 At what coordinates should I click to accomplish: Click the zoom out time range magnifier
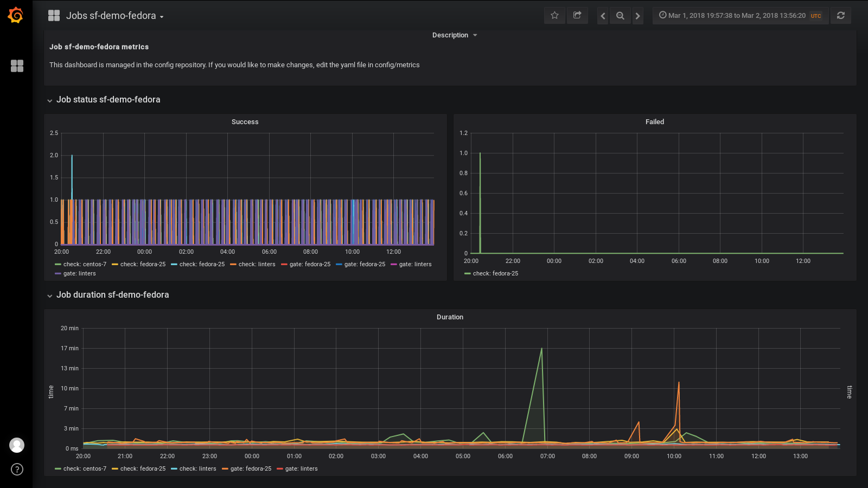point(620,16)
